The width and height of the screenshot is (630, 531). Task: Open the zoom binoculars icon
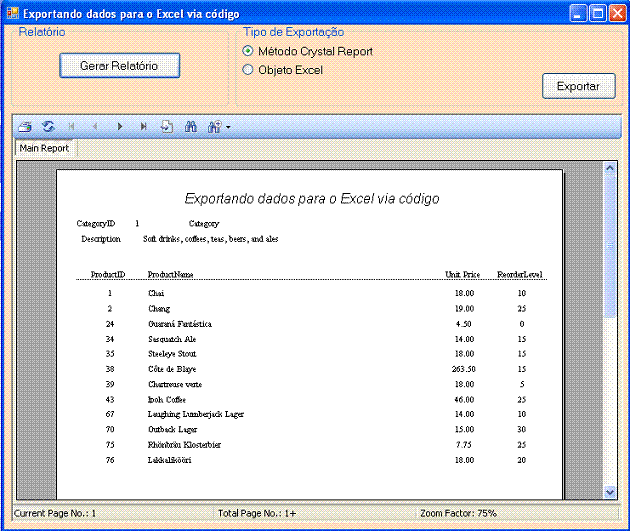tap(214, 127)
